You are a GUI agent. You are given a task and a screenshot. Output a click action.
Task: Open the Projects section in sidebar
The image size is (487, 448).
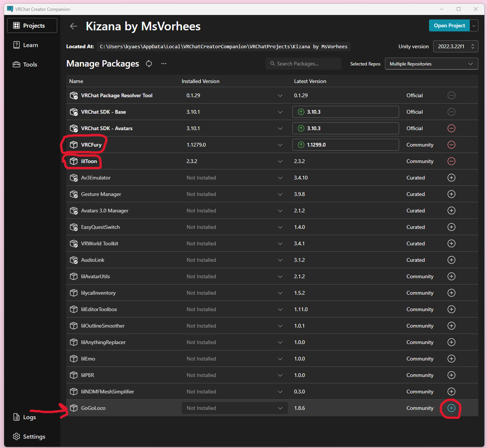coord(32,25)
